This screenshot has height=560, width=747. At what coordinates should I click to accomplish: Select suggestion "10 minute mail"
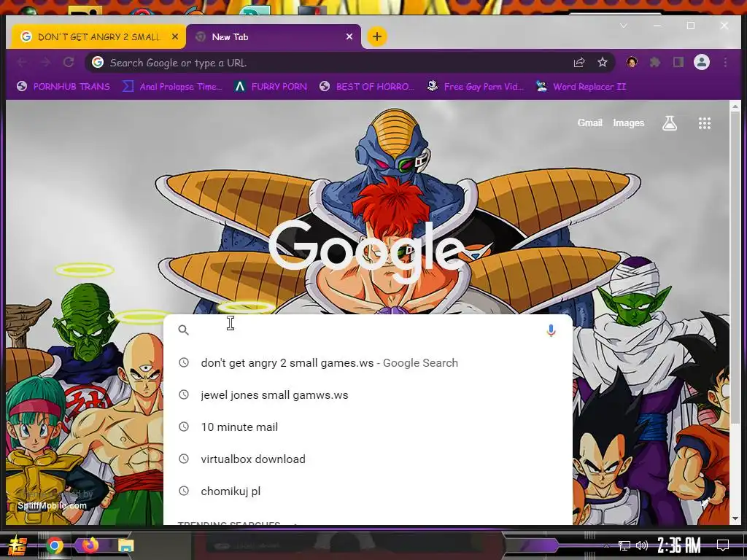pyautogui.click(x=368, y=427)
